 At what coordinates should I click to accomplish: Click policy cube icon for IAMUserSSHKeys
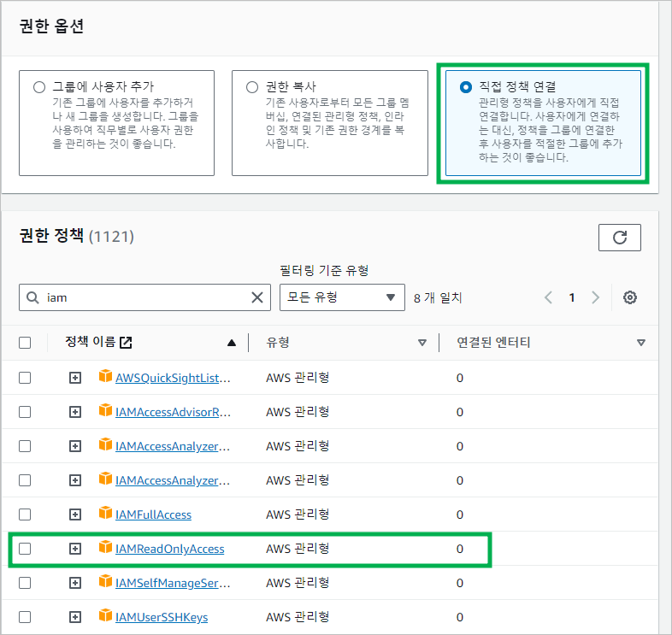point(105,615)
